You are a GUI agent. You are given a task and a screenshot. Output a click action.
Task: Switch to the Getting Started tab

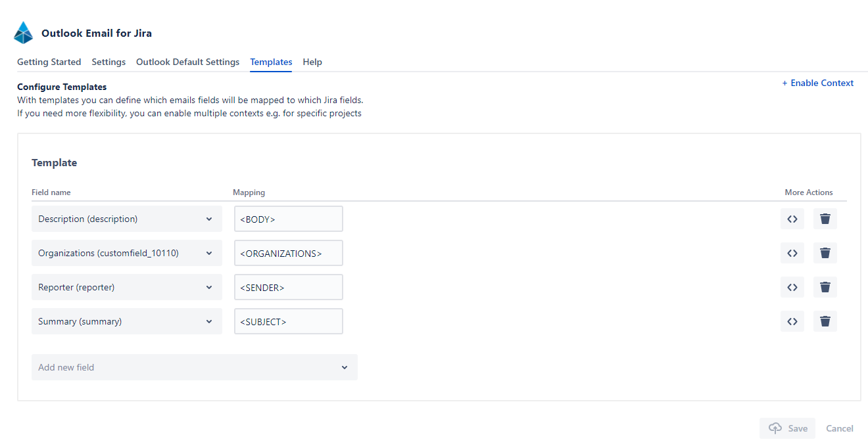point(49,62)
